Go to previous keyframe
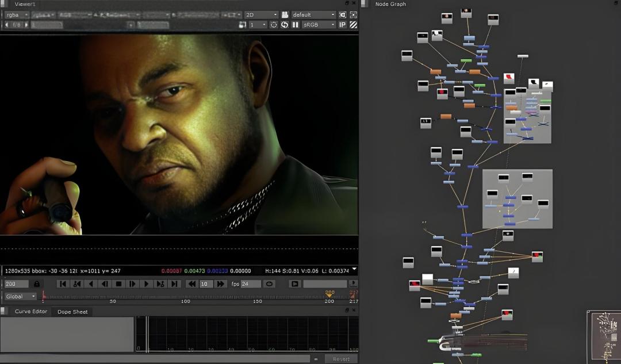Screen dimensions: 621x364 click(x=77, y=283)
